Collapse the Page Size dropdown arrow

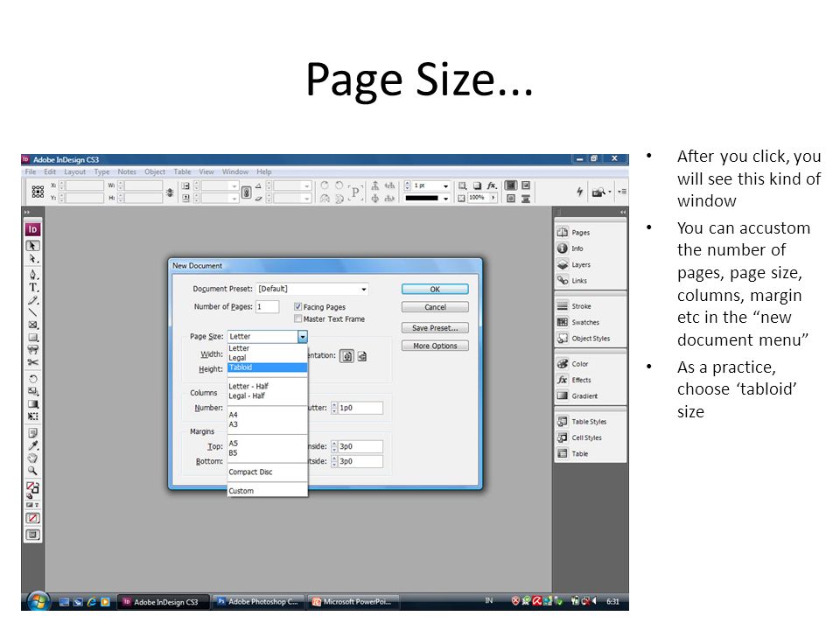click(303, 336)
